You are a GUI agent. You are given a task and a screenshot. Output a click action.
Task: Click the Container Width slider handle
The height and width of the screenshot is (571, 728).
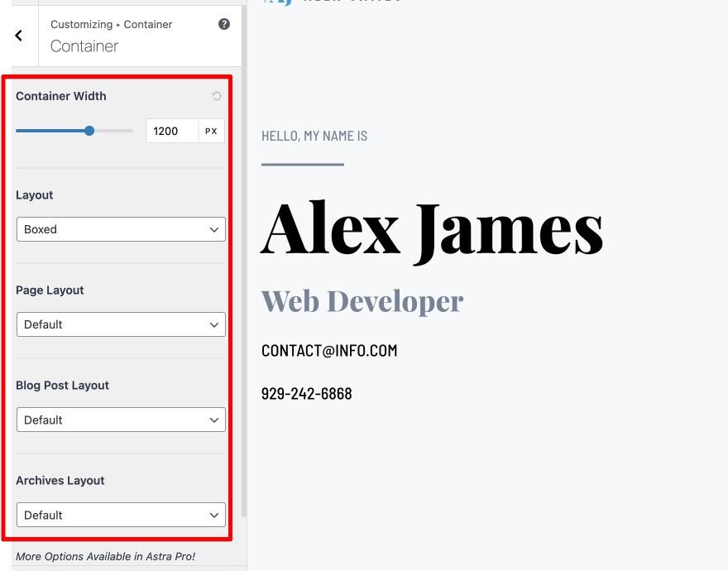(x=89, y=130)
